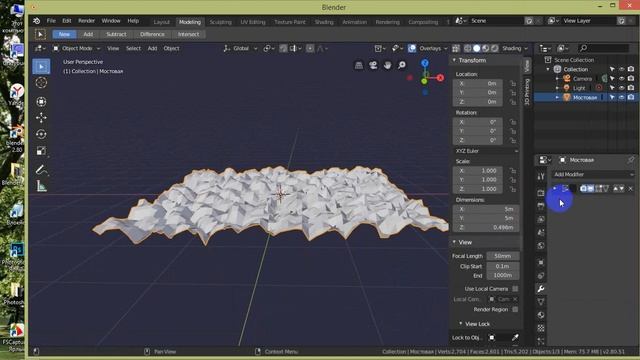The height and width of the screenshot is (360, 640).
Task: Open the Output properties tab
Action: 541,206
